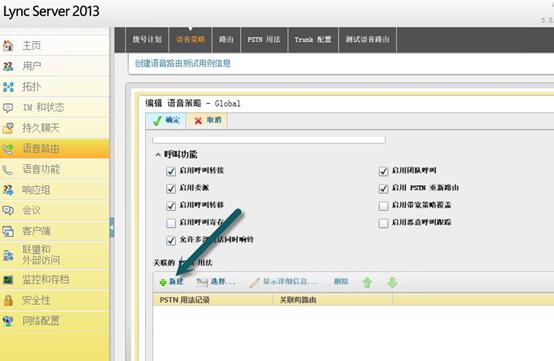The height and width of the screenshot is (361, 554).
Task: Toggle the 允许多部电话同时响铃 checkbox
Action: click(171, 241)
